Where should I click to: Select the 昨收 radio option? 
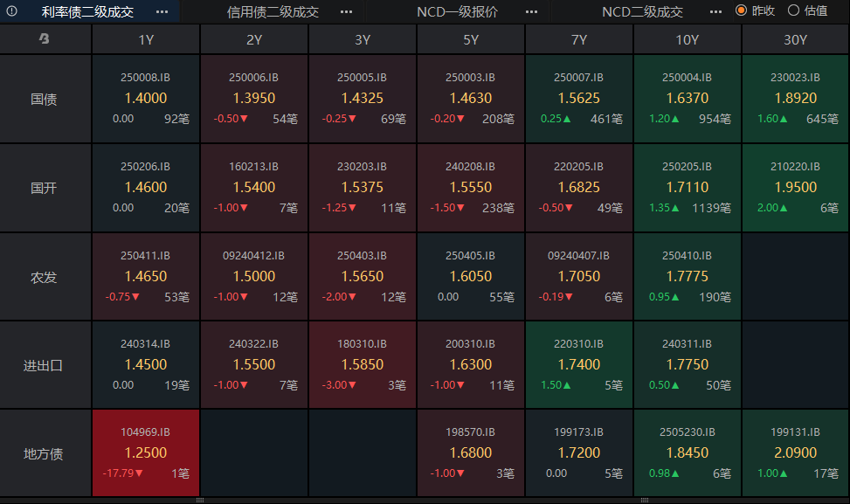coord(755,10)
